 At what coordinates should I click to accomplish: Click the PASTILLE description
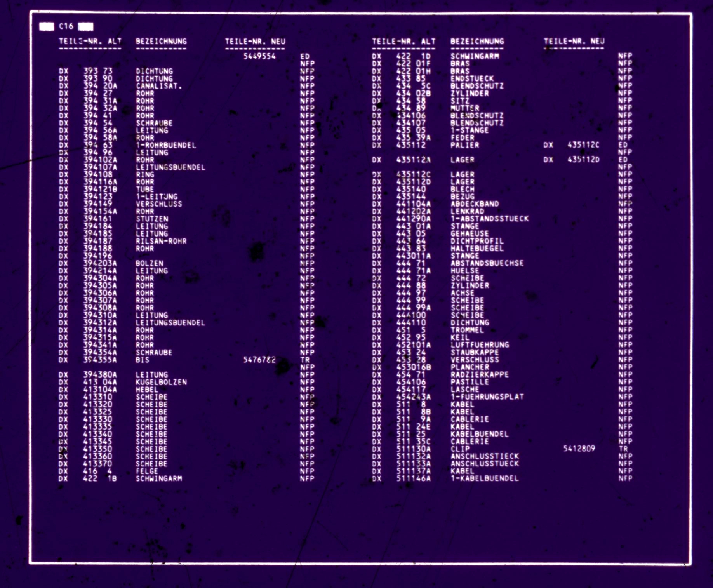click(x=470, y=382)
